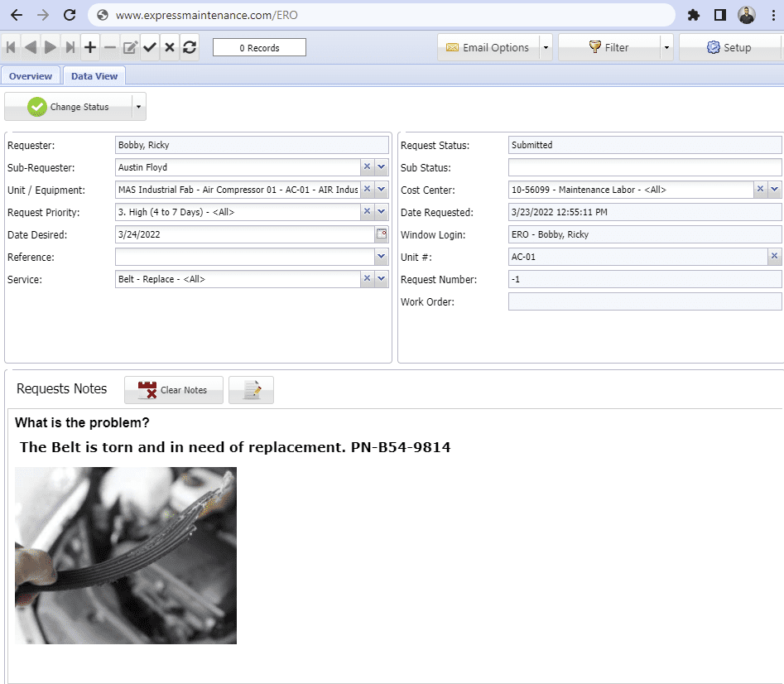Delete record with minus icon
The width and height of the screenshot is (784, 684).
[110, 47]
